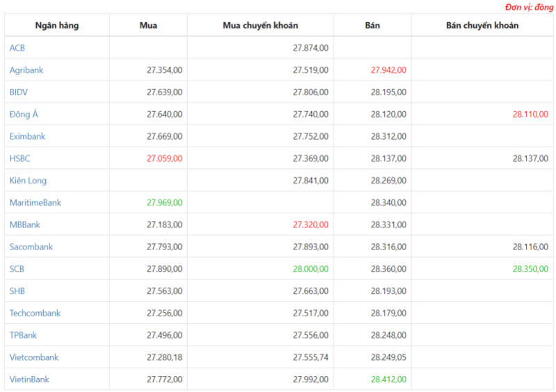Click the BIDV bank name
The height and width of the screenshot is (392, 556).
[x=18, y=92]
